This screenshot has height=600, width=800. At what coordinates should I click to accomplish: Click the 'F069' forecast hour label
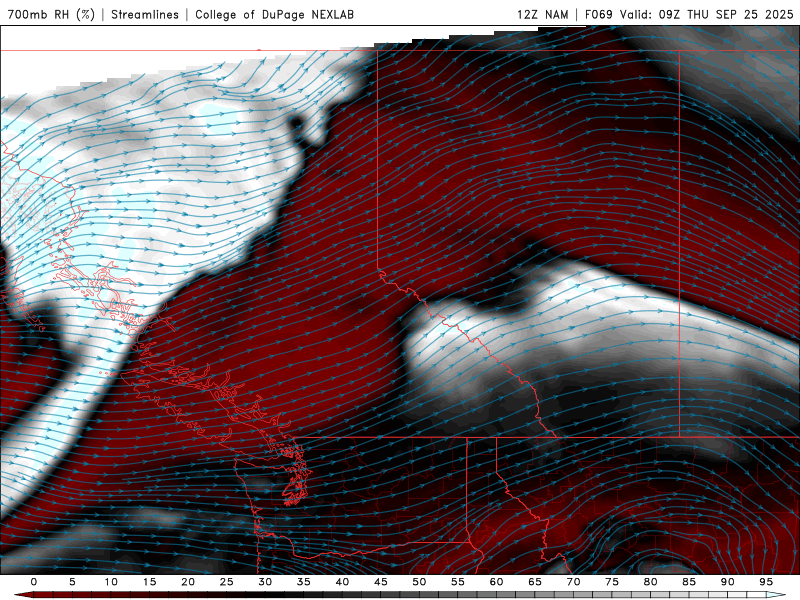[598, 14]
